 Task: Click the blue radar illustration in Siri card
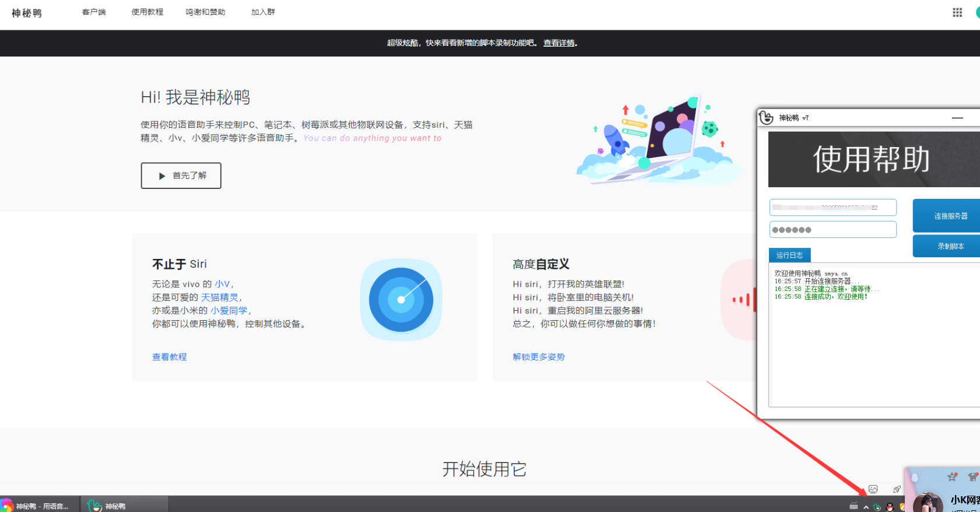[401, 300]
